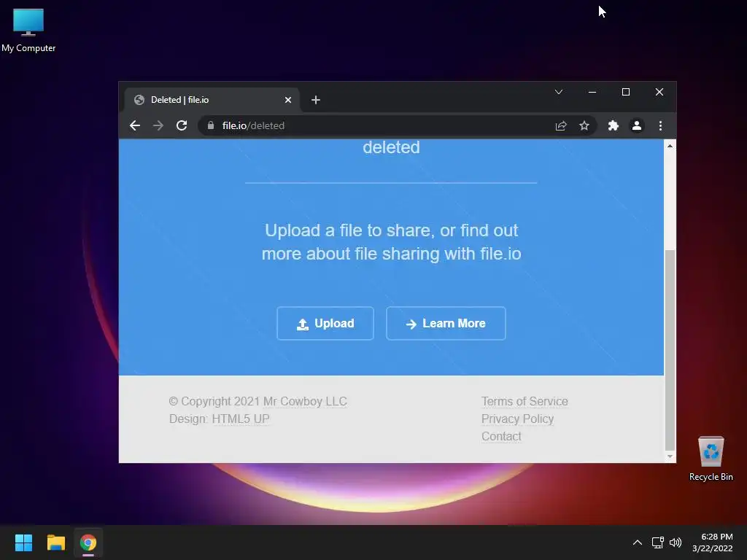Click the Upload button
The height and width of the screenshot is (560, 747).
tap(325, 323)
